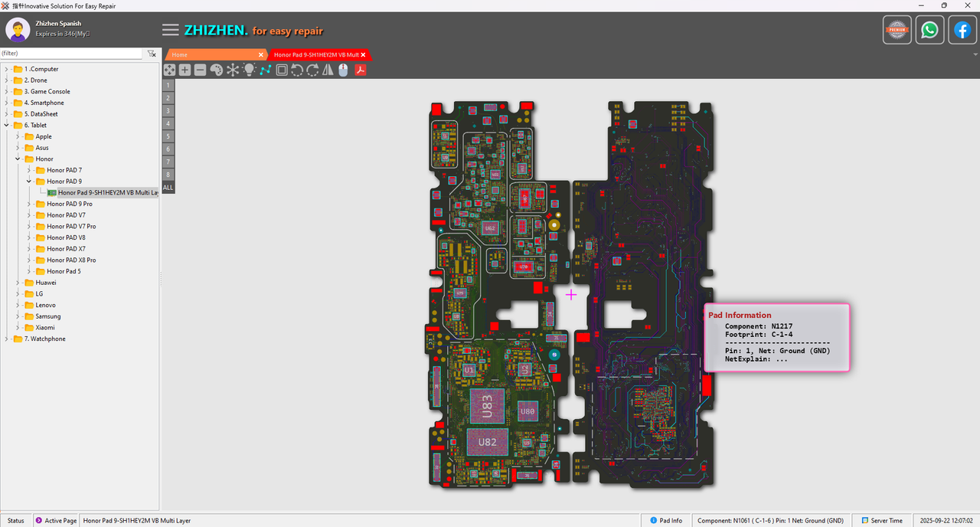The width and height of the screenshot is (980, 527).
Task: Click the Premium badge icon
Action: tap(897, 30)
